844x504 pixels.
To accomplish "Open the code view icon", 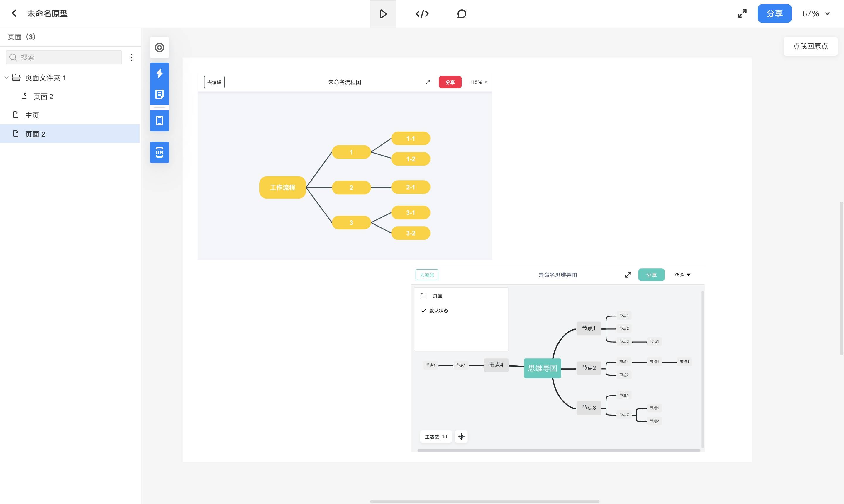I will point(422,14).
